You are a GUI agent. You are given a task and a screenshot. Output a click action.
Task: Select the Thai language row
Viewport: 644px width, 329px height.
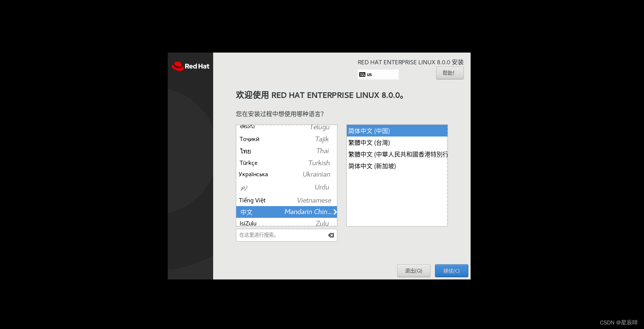click(x=286, y=151)
